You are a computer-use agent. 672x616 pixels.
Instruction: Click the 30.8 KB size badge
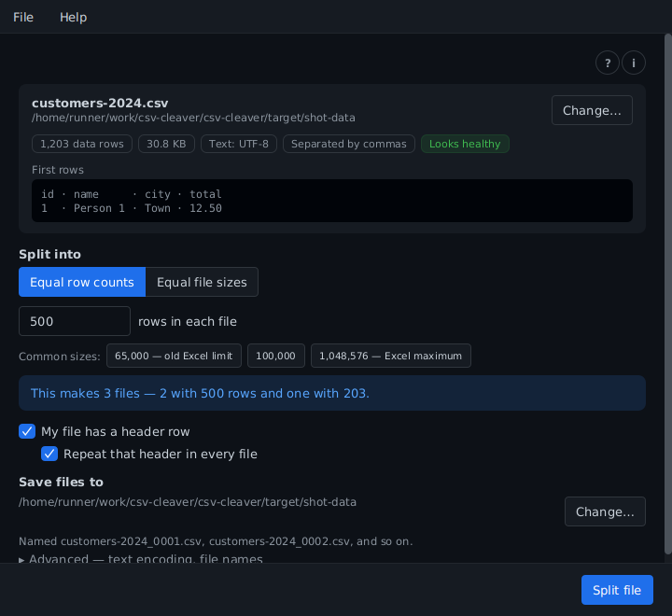tap(166, 144)
